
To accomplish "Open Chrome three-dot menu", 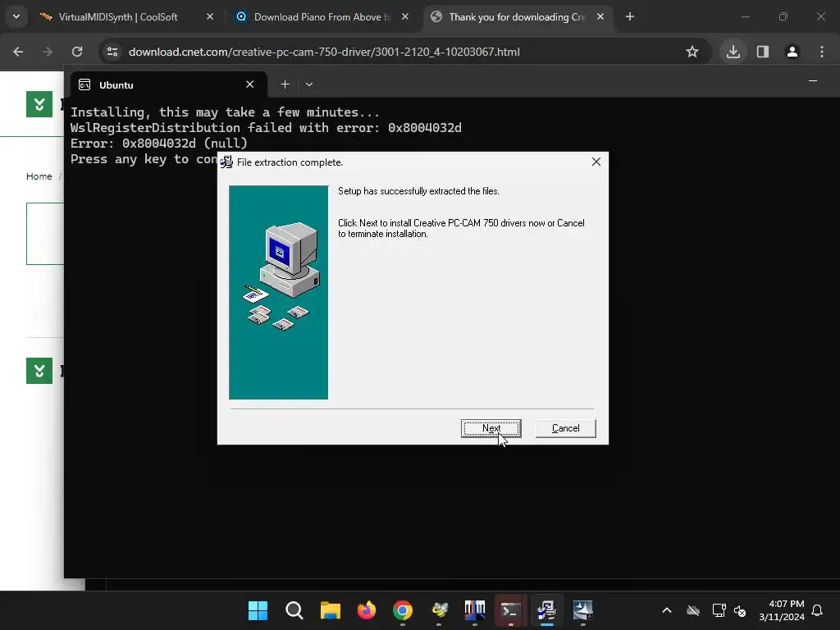I will pos(822,52).
